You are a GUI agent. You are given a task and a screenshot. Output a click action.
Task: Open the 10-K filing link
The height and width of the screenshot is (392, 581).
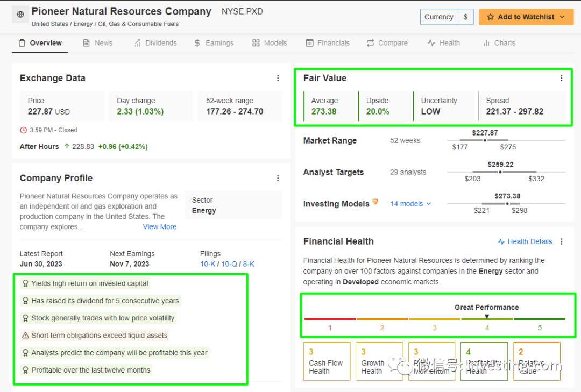[208, 264]
